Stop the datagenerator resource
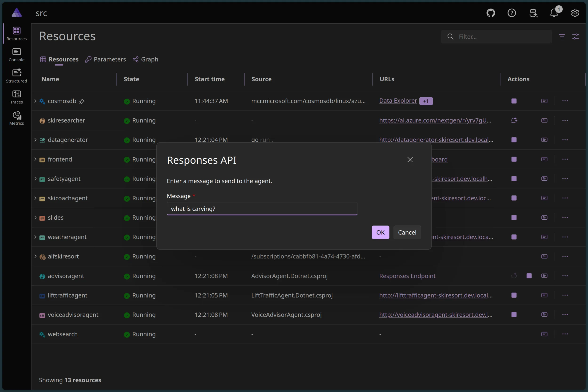 [x=514, y=140]
